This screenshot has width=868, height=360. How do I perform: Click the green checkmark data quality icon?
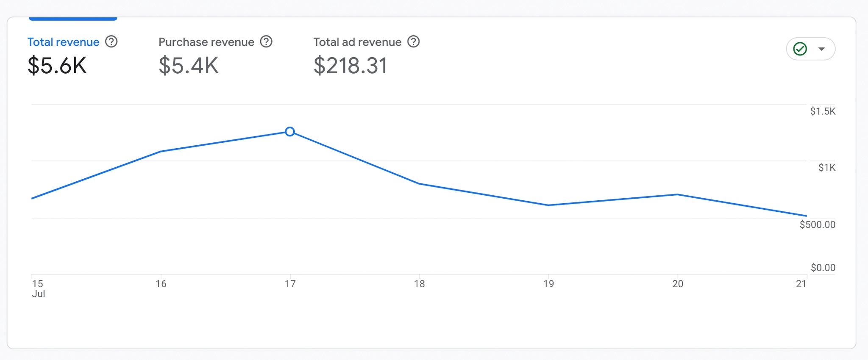[x=800, y=49]
